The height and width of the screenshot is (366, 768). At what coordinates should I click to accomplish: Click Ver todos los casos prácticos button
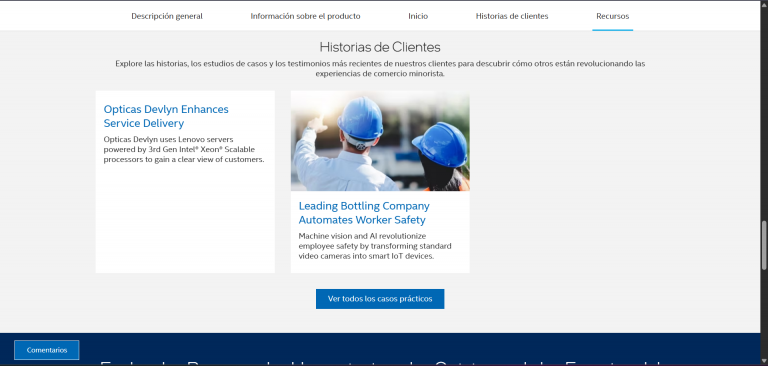click(380, 299)
